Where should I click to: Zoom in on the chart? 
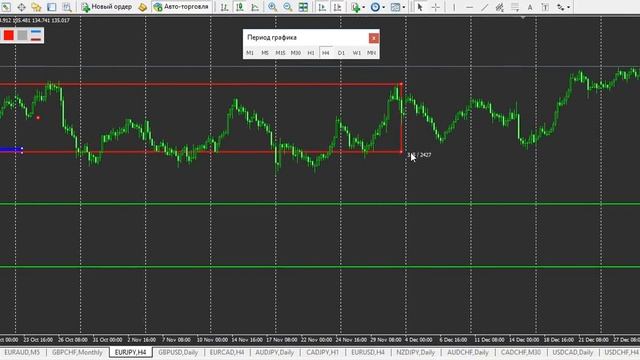pos(272,7)
